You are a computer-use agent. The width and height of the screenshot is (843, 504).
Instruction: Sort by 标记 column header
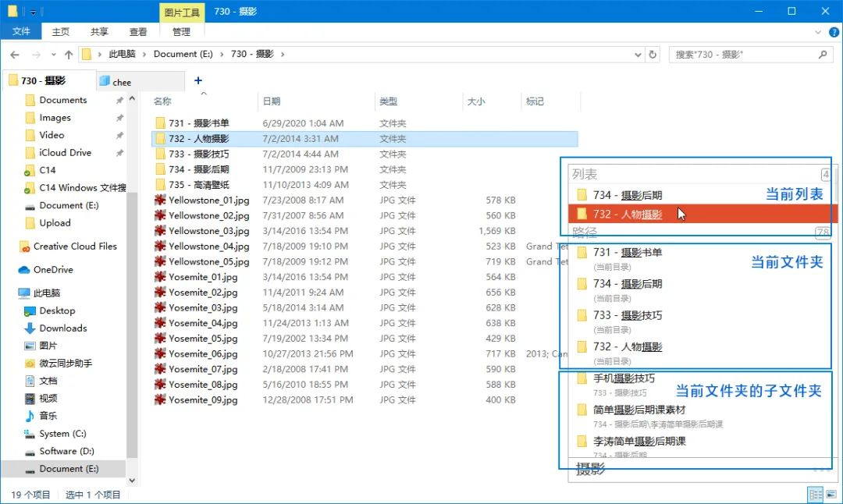(x=550, y=101)
